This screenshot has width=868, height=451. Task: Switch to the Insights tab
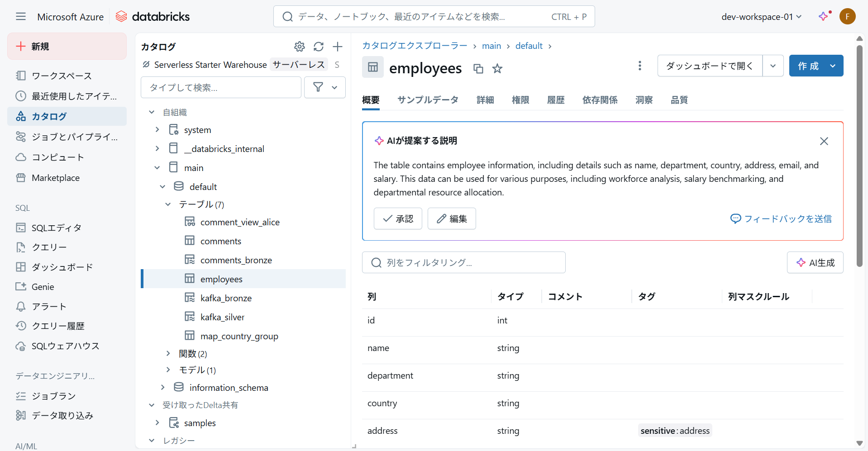point(644,100)
